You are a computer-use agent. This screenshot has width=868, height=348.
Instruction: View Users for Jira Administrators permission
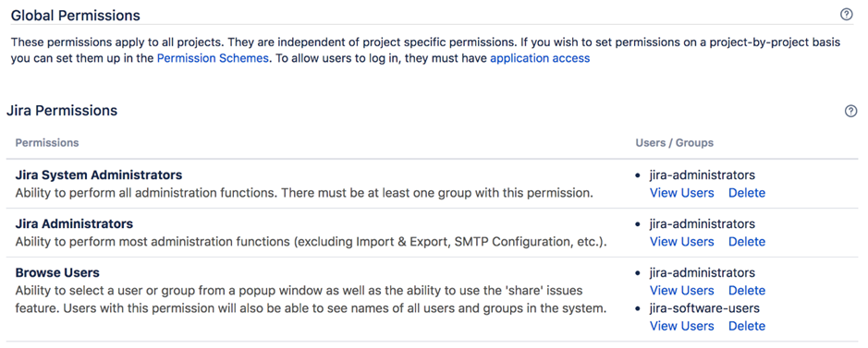click(681, 242)
